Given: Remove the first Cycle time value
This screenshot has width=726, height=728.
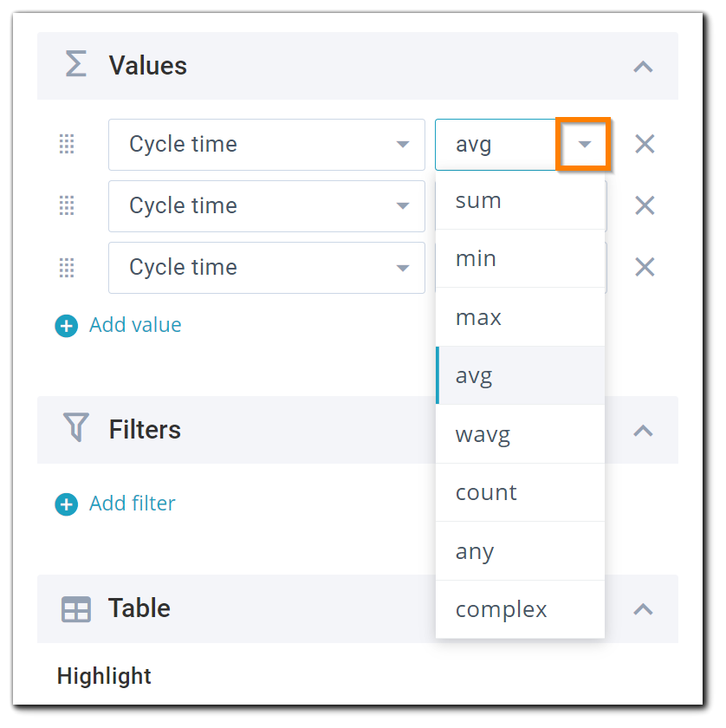Looking at the screenshot, I should (x=645, y=144).
